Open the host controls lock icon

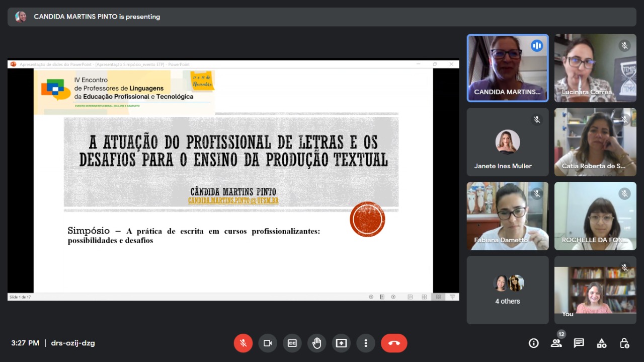click(x=624, y=343)
